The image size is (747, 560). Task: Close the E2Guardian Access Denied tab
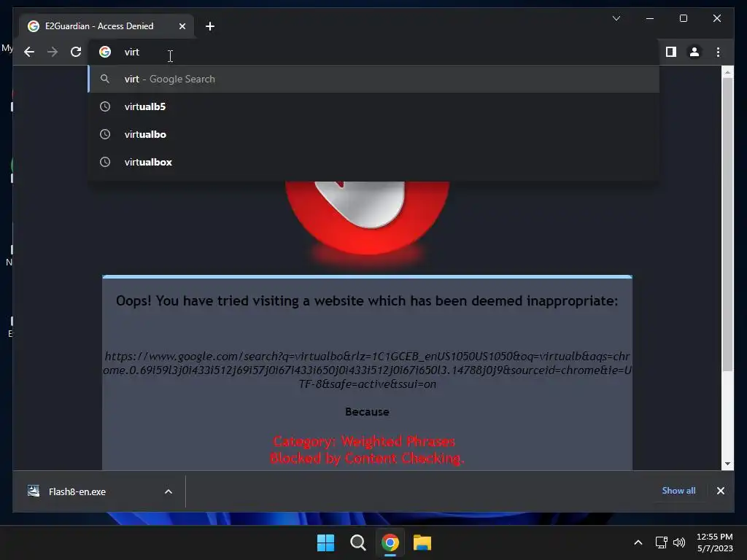point(182,26)
